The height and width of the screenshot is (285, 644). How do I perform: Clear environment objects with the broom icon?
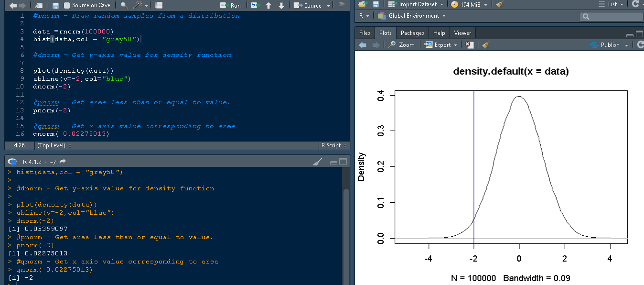(500, 4)
